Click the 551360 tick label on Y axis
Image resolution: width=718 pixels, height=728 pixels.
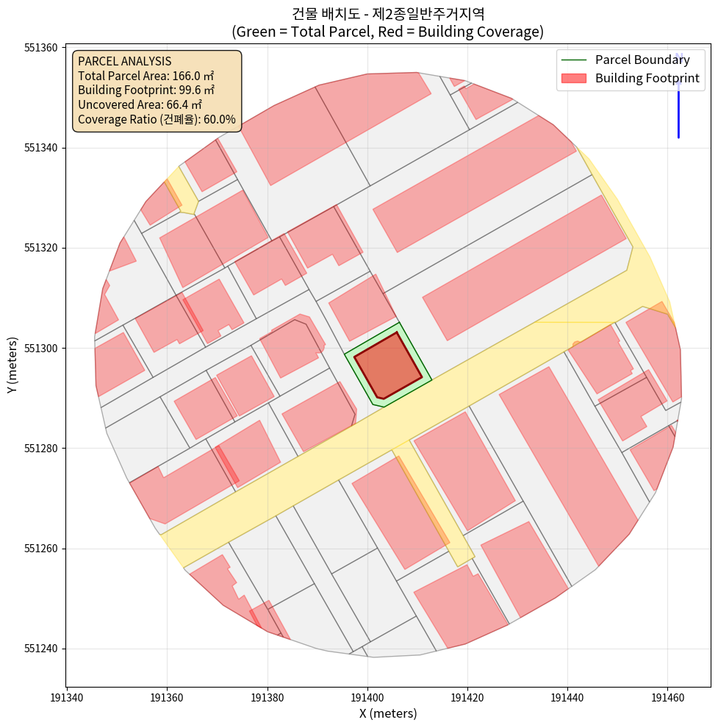(41, 48)
